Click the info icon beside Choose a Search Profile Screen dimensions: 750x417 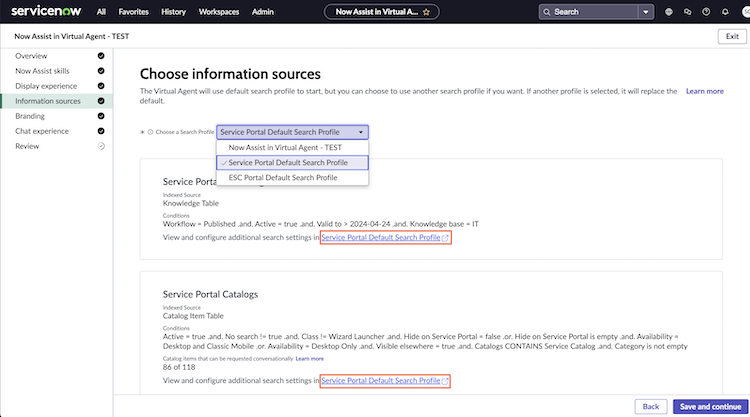pyautogui.click(x=150, y=132)
